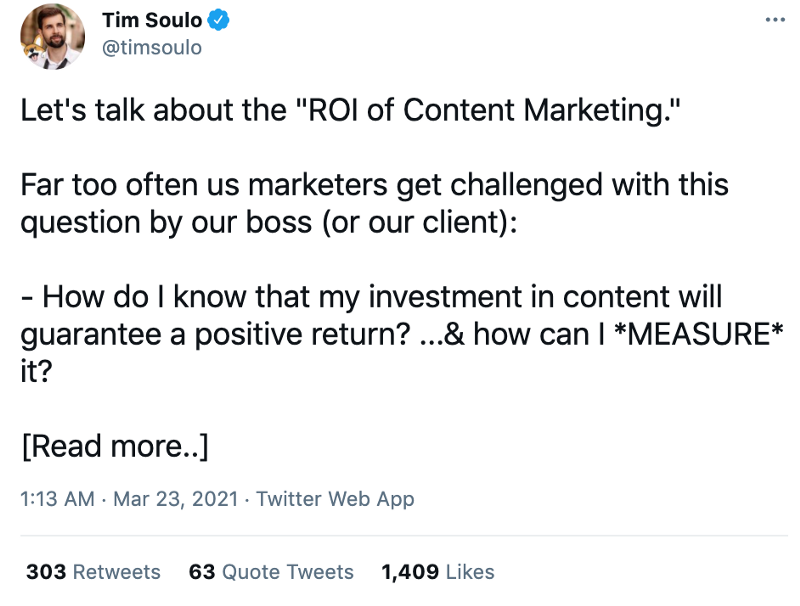
Task: View the 63 Quote Tweets list
Action: pyautogui.click(x=271, y=572)
